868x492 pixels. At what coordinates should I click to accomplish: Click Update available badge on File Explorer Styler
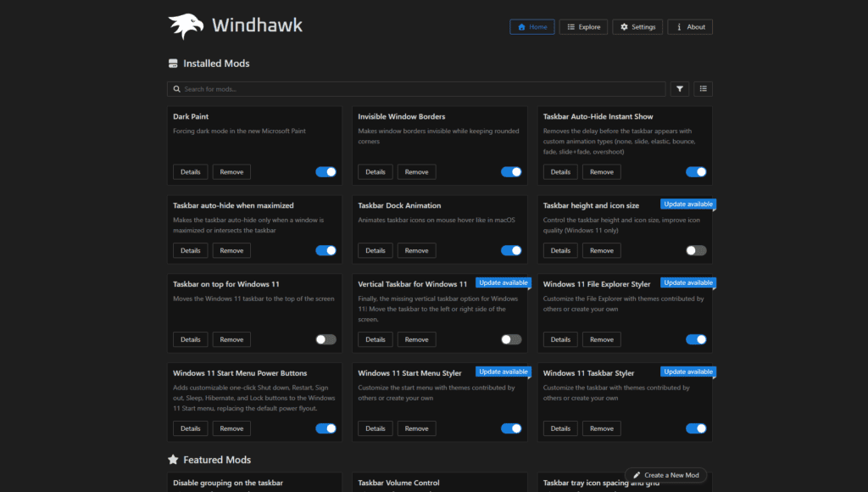coord(688,283)
